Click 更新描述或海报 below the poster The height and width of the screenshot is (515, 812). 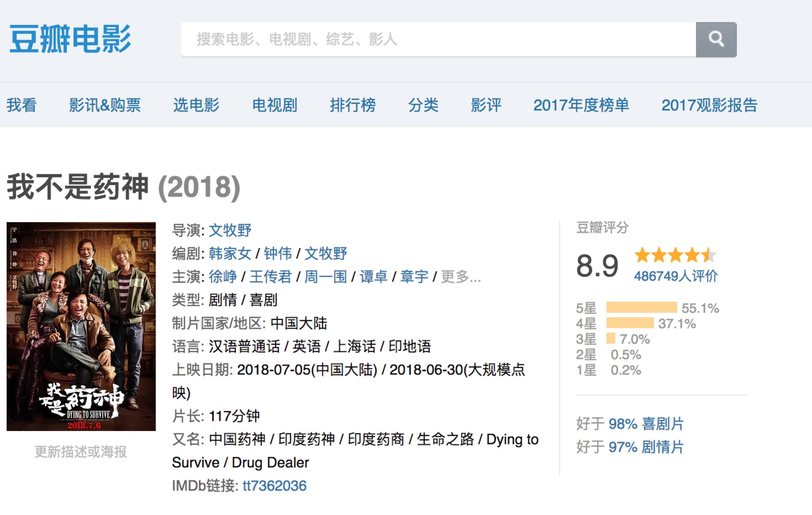pyautogui.click(x=81, y=452)
